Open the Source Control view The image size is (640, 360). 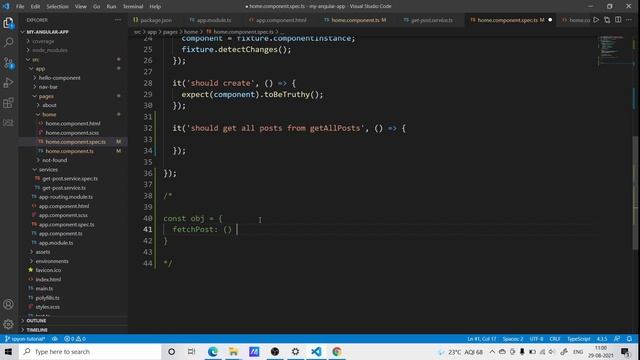8,62
